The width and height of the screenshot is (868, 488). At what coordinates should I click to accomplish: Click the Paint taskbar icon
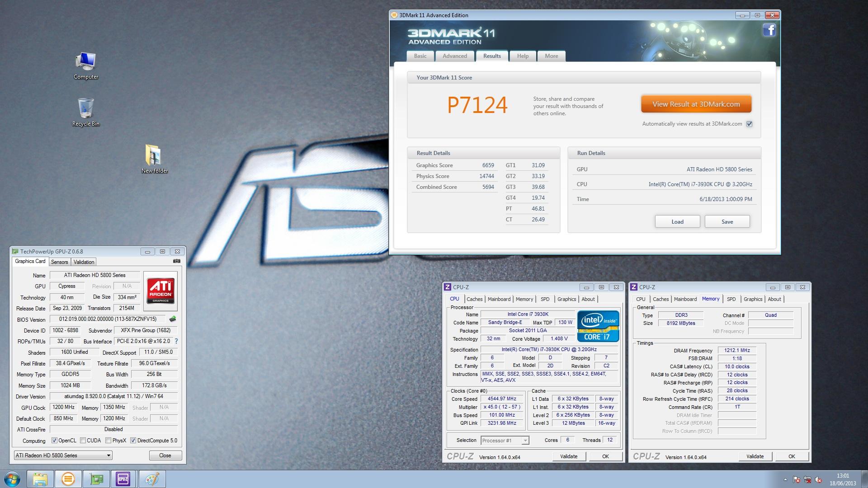(x=151, y=479)
